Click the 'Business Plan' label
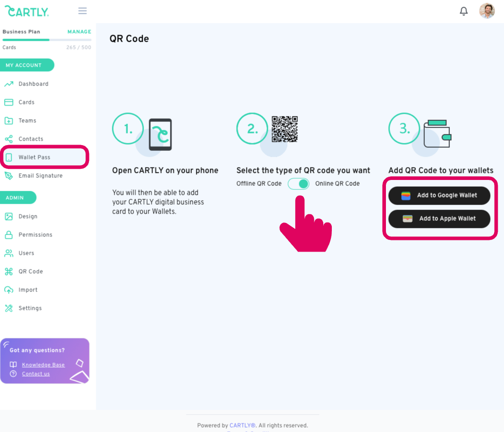This screenshot has width=504, height=432. (x=21, y=31)
